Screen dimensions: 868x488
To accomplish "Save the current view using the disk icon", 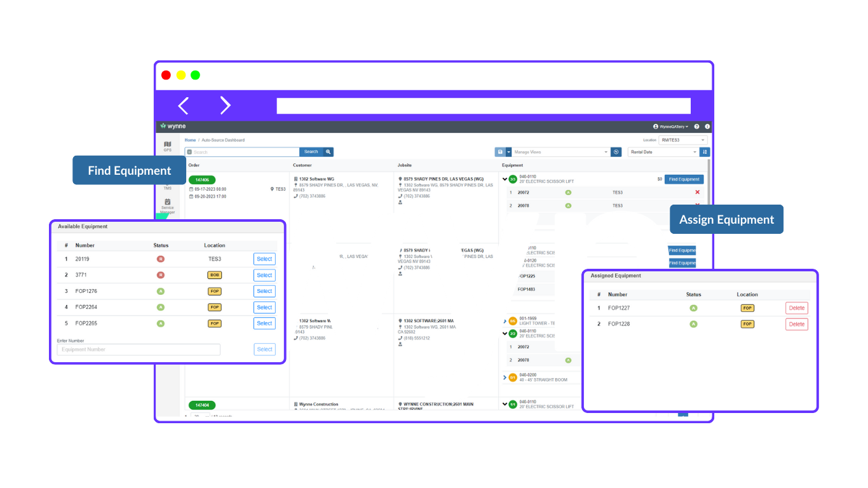I will click(499, 152).
